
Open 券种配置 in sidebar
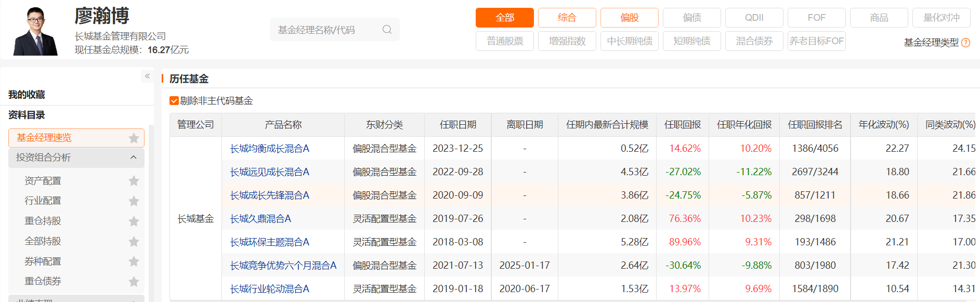(x=43, y=261)
